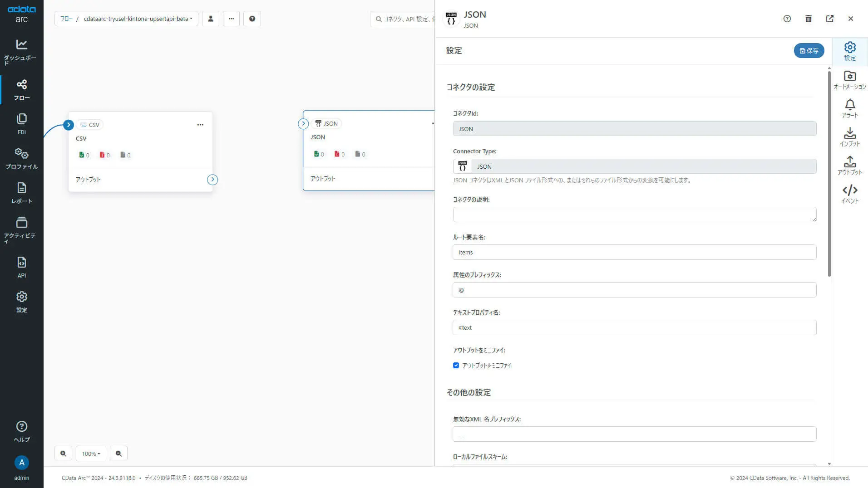868x488 pixels.
Task: Click the trash delete connector icon
Action: click(x=809, y=19)
